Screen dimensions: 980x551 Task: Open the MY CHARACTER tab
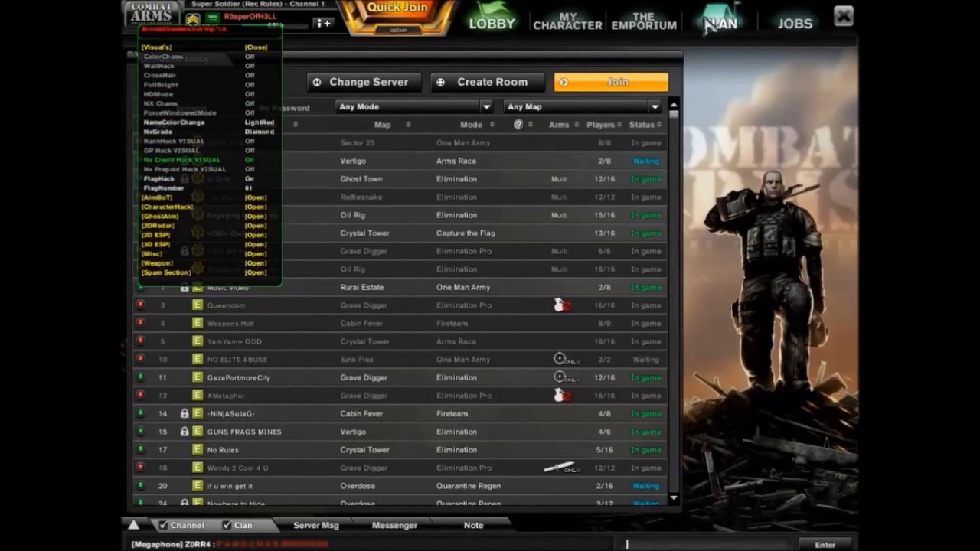click(567, 21)
